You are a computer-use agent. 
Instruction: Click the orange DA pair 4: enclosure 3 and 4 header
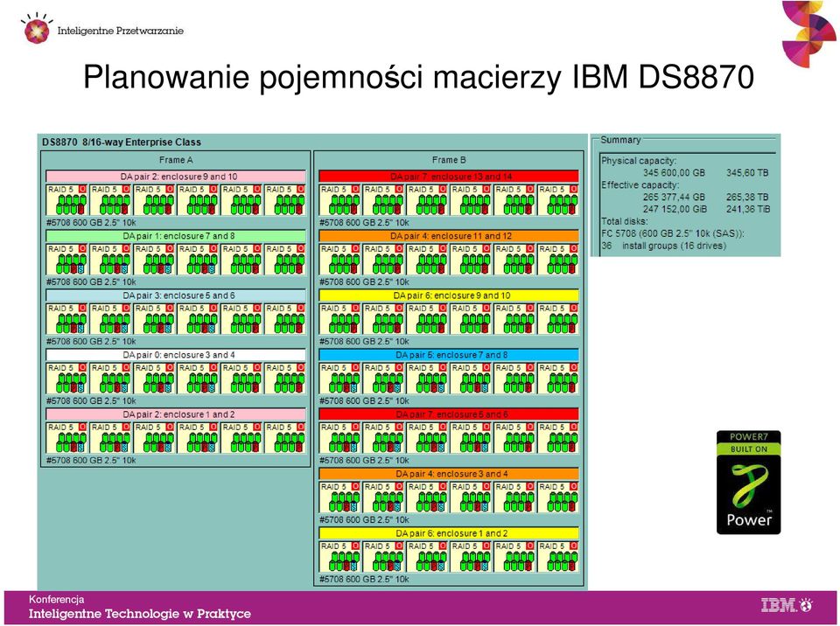449,474
